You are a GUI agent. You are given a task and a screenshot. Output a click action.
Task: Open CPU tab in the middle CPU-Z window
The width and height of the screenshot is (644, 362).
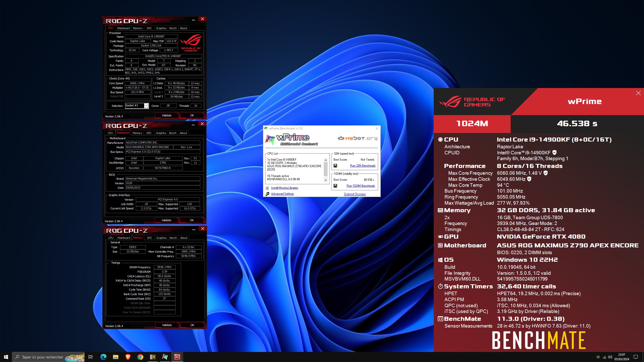110,133
